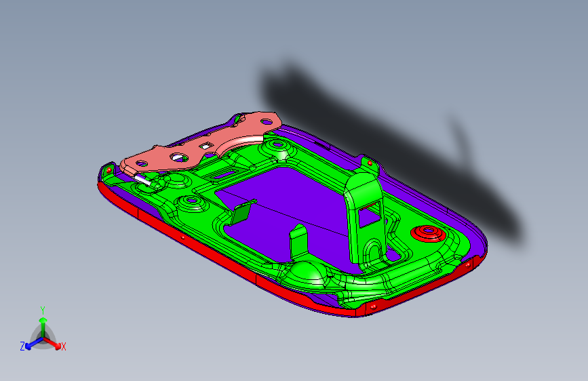588x381 pixels.
Task: Select the red circular grommet on green frame
Action: click(x=429, y=233)
